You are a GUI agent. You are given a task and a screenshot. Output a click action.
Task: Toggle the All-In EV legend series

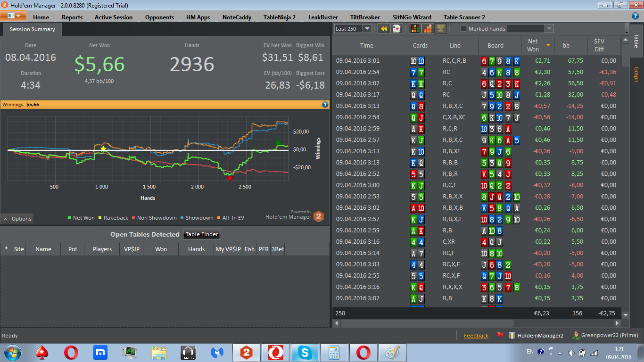[231, 218]
